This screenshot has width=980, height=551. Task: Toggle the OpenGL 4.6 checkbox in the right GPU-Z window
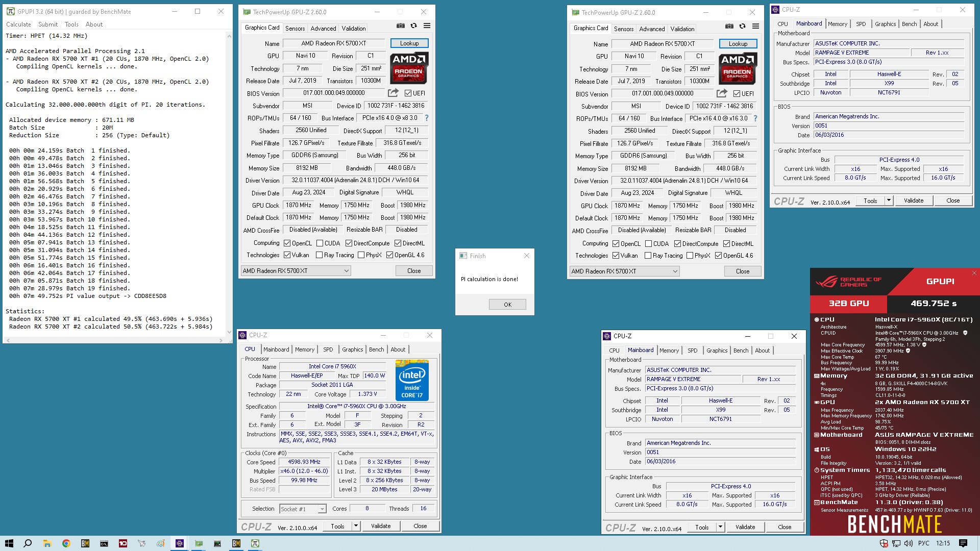pyautogui.click(x=719, y=256)
